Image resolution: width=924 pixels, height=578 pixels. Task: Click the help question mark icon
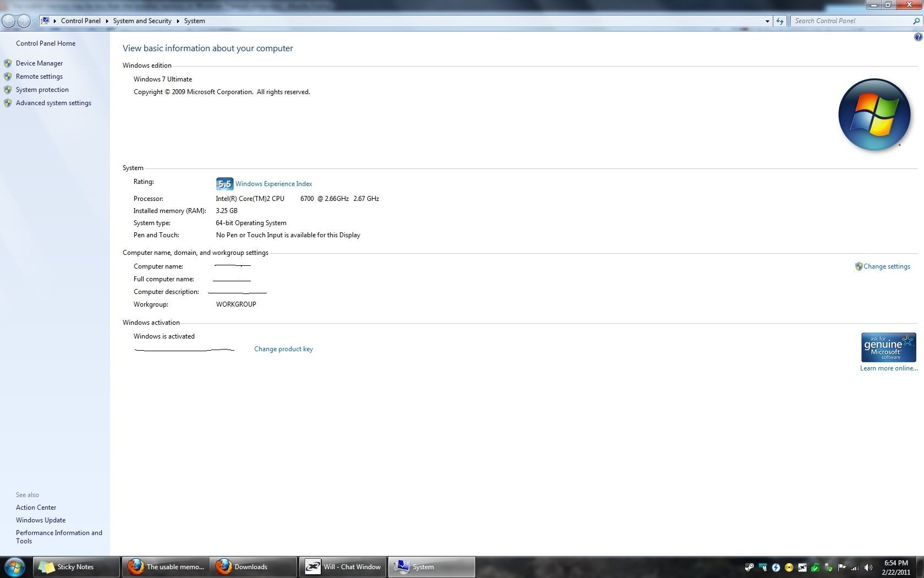click(918, 37)
